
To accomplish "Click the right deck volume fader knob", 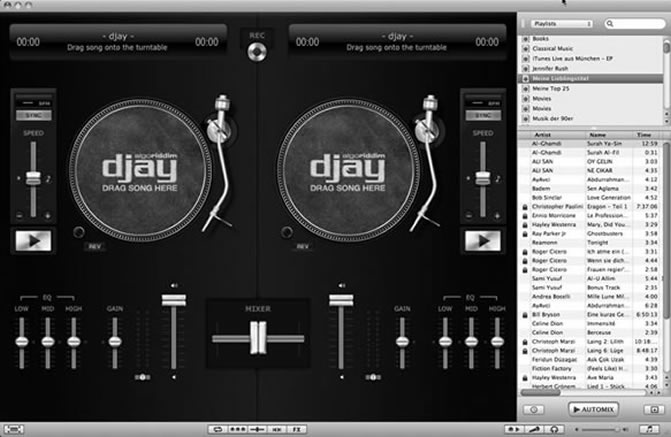I will 341,300.
